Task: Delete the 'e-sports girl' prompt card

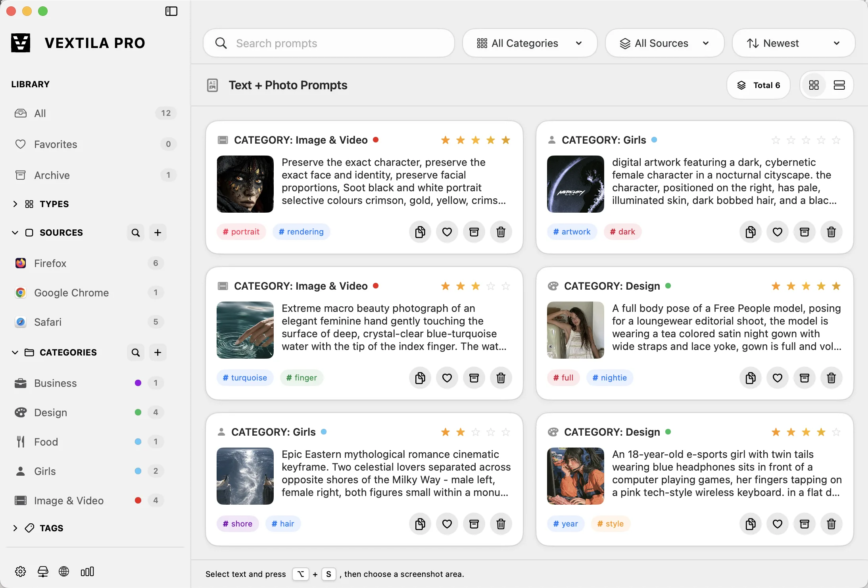Action: coord(832,524)
